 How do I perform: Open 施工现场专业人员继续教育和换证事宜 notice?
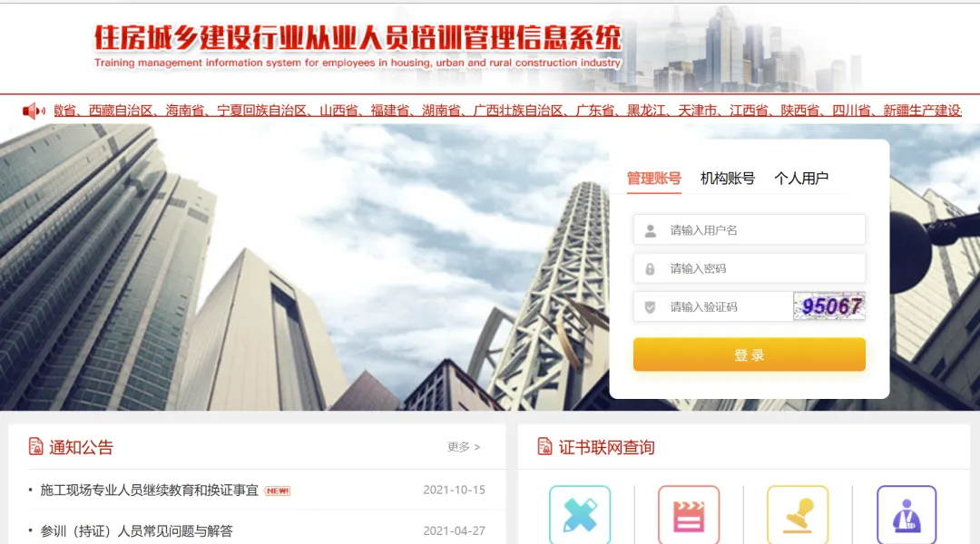(149, 491)
